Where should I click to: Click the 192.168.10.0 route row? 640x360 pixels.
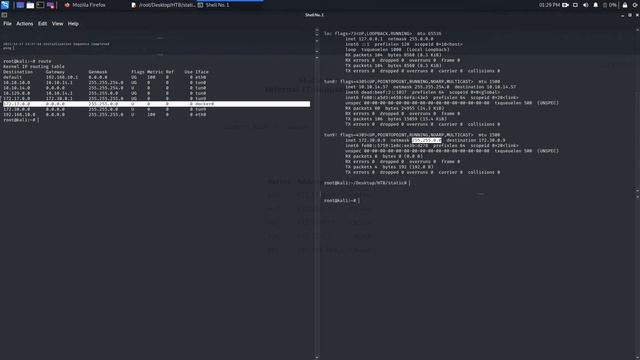pyautogui.click(x=104, y=114)
